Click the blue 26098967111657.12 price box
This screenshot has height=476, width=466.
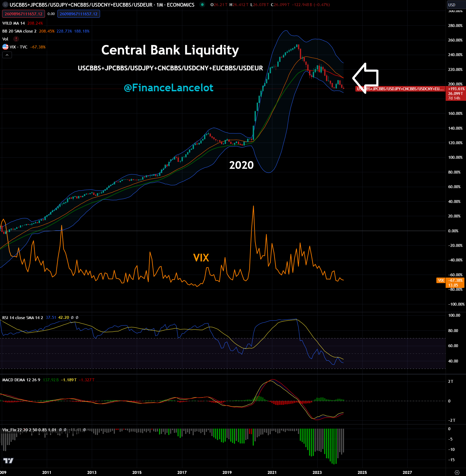(79, 14)
